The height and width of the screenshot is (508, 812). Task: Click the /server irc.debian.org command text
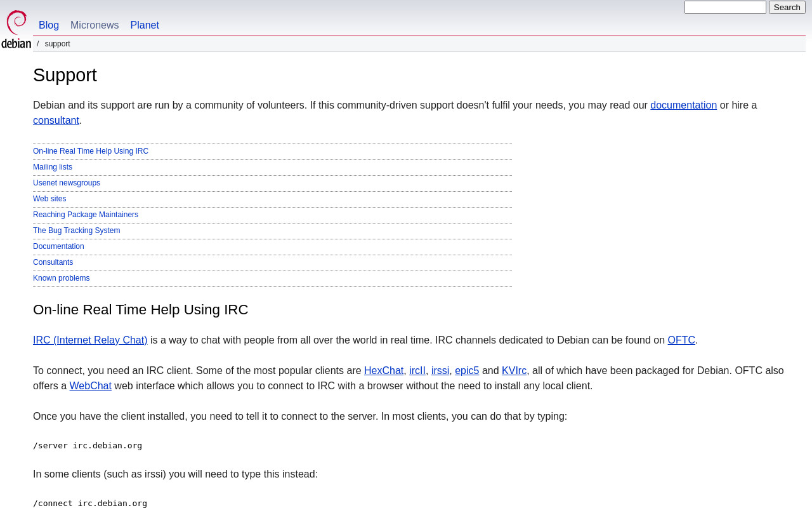(x=88, y=446)
